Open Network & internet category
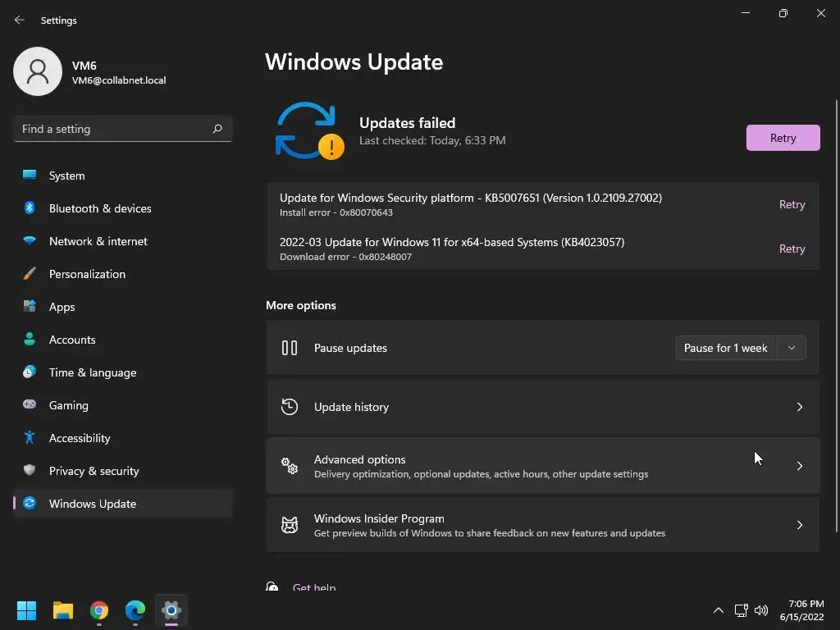This screenshot has height=630, width=840. click(x=123, y=241)
